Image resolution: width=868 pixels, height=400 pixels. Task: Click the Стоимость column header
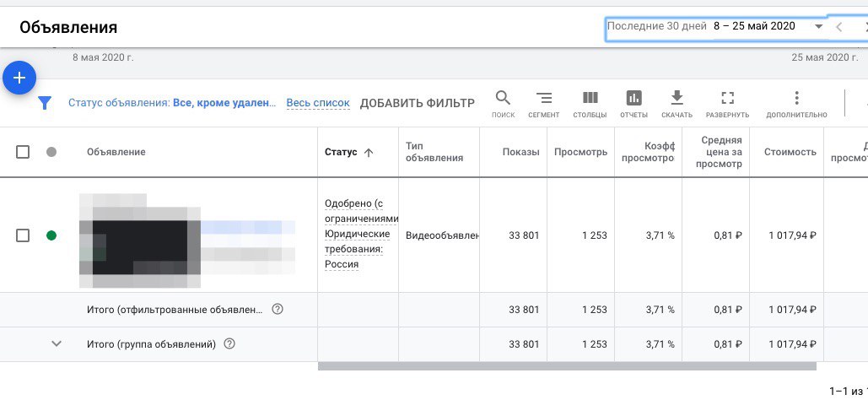(790, 152)
